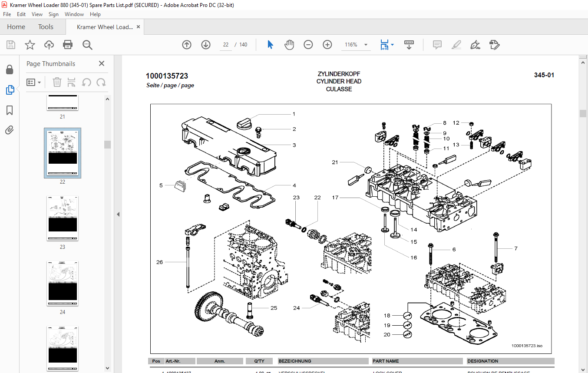Open the security lock panel

coord(10,69)
